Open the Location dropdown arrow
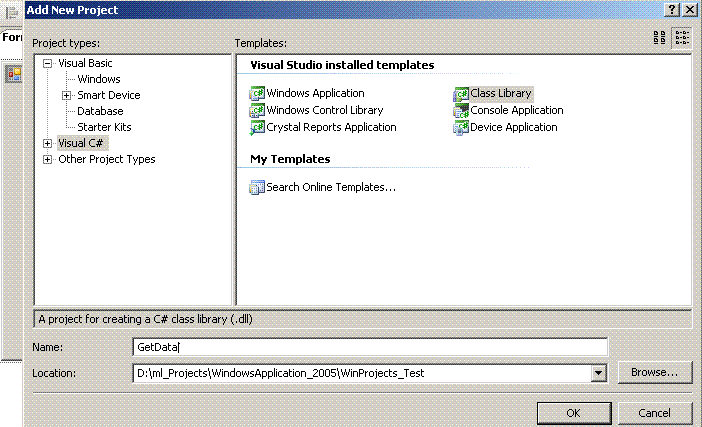The height and width of the screenshot is (427, 702). 598,373
